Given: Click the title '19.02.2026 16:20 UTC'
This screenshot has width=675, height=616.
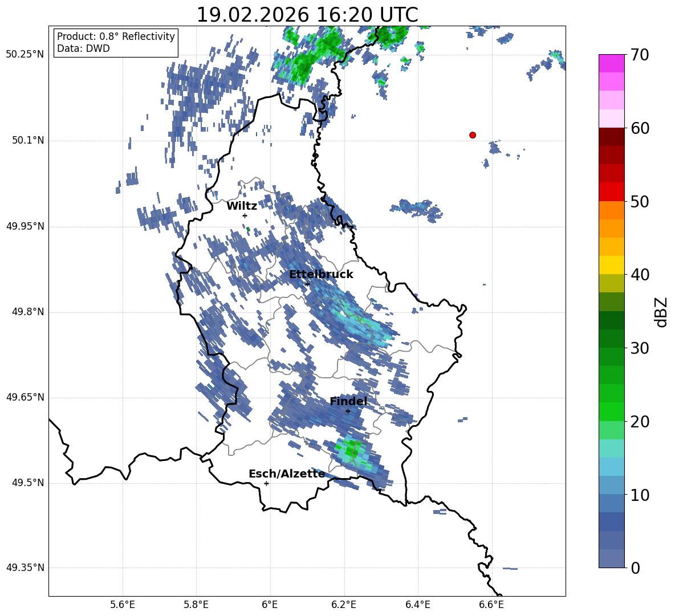Looking at the screenshot, I should (x=307, y=15).
